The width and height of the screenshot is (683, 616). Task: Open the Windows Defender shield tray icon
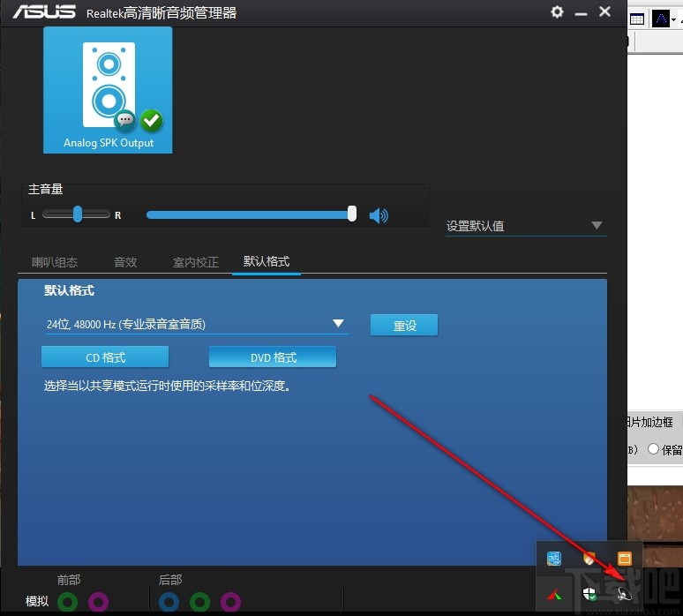tap(589, 593)
